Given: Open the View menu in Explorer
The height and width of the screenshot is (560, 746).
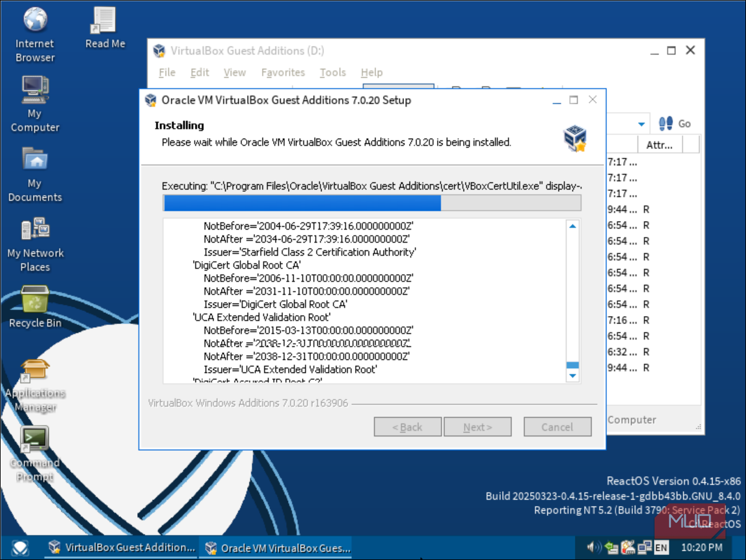Looking at the screenshot, I should tap(235, 73).
